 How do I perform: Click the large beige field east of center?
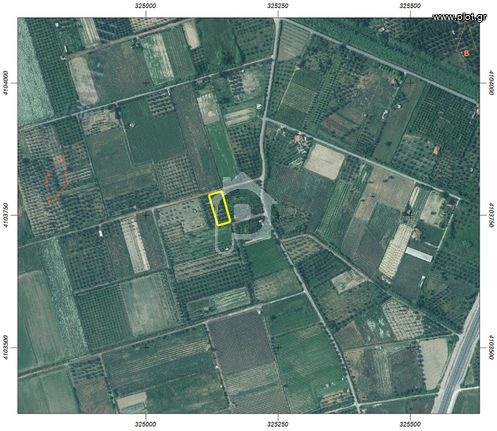[x=324, y=162]
